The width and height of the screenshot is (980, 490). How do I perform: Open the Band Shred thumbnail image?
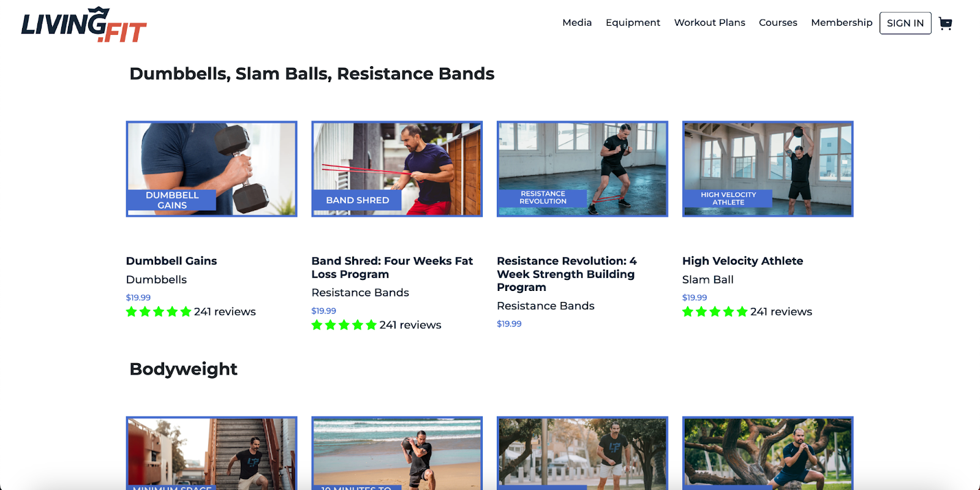point(397,169)
